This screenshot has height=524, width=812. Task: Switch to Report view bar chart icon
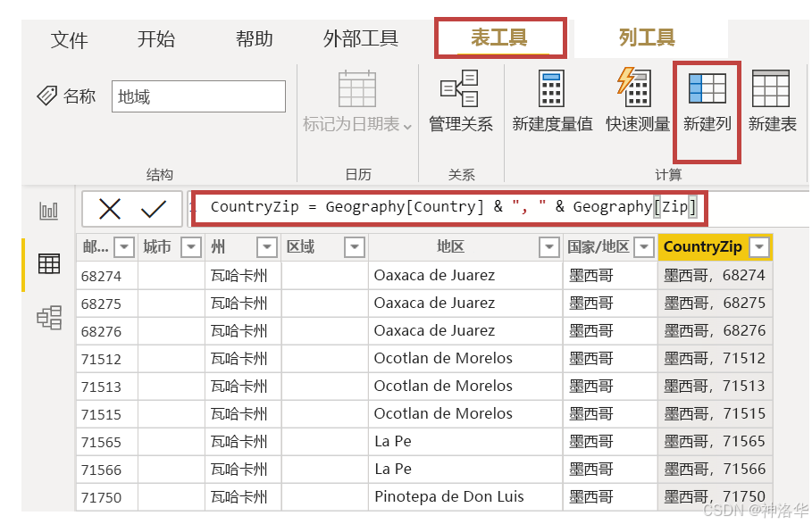(x=48, y=211)
